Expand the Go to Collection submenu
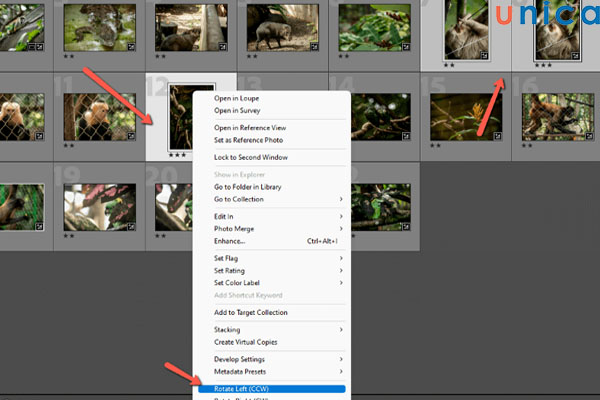This screenshot has height=400, width=600. [x=272, y=199]
